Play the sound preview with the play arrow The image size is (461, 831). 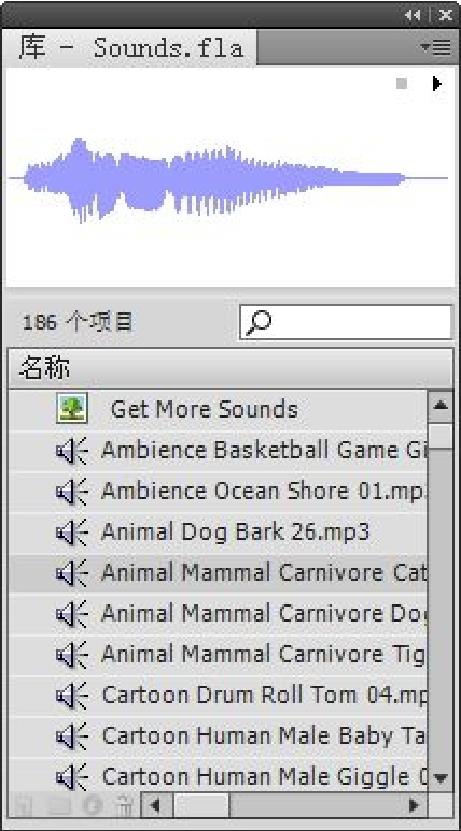click(x=437, y=83)
